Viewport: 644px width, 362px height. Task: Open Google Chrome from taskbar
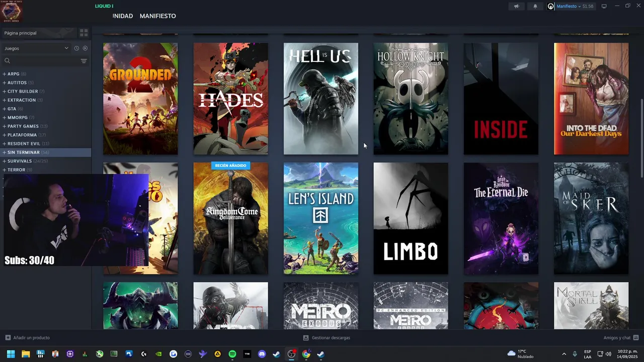(x=306, y=354)
